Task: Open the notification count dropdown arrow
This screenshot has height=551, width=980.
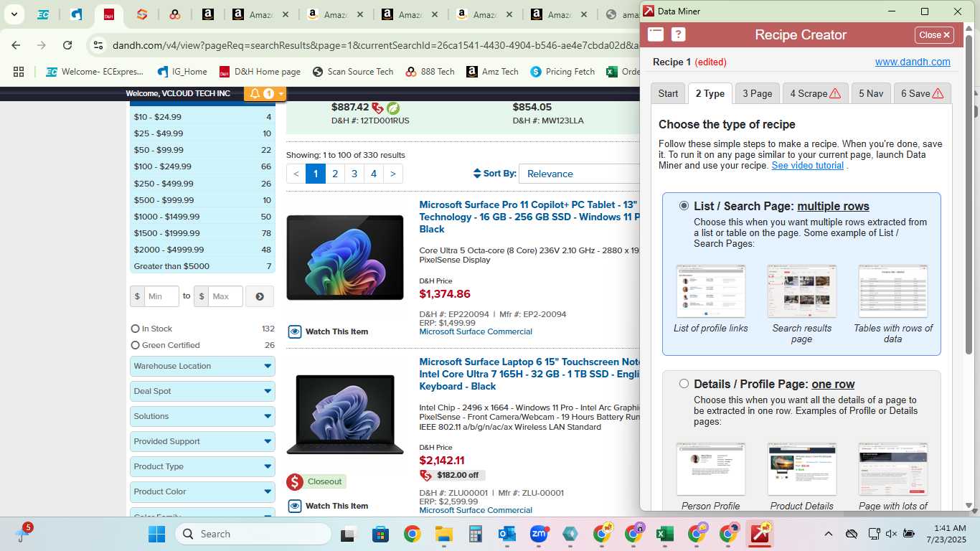Action: [x=281, y=94]
